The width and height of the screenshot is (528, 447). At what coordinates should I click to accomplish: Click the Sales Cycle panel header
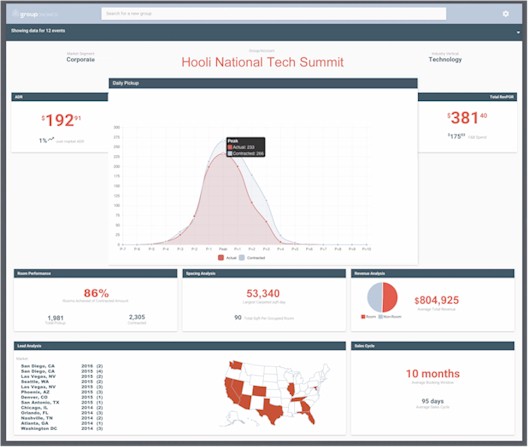pos(433,346)
